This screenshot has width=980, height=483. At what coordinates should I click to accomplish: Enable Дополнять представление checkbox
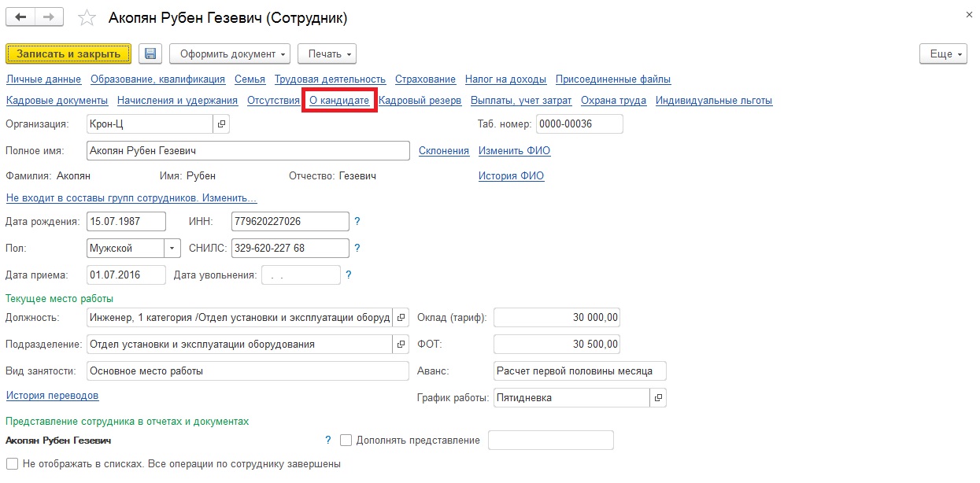click(x=346, y=441)
